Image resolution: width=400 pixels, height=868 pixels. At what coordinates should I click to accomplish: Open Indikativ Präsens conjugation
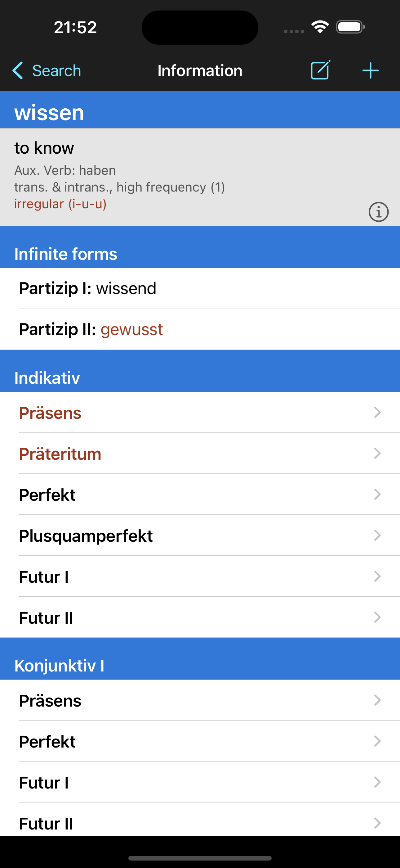[x=200, y=413]
